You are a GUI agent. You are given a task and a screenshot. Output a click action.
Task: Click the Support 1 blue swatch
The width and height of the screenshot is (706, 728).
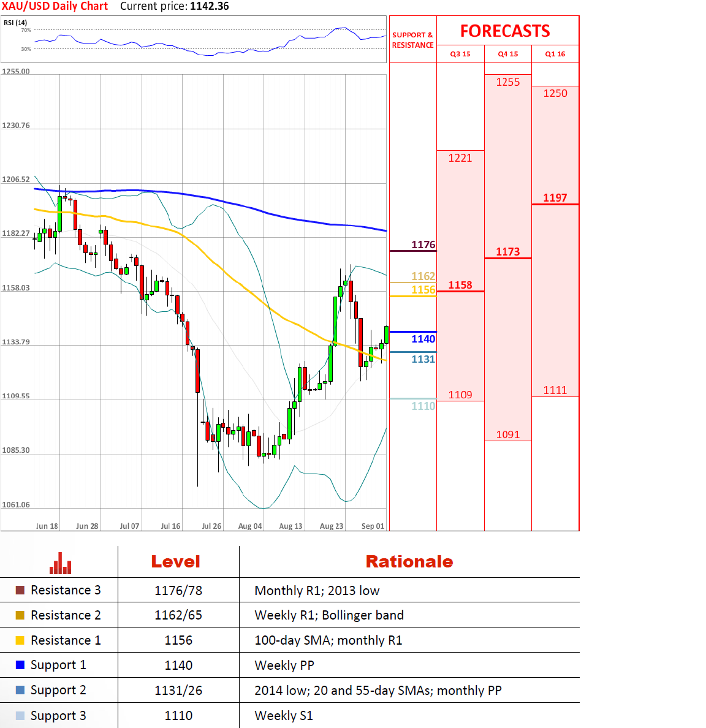pos(20,665)
